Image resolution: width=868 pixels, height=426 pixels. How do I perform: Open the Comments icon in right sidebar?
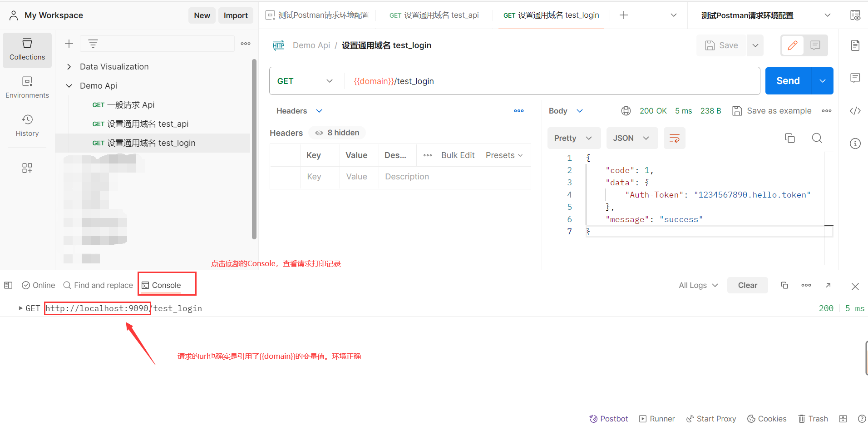(x=855, y=78)
